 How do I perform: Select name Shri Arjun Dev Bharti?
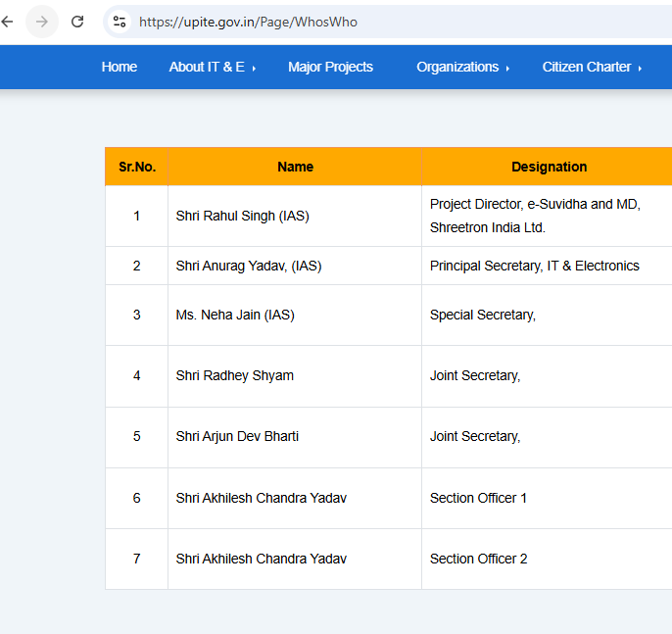pyautogui.click(x=237, y=436)
